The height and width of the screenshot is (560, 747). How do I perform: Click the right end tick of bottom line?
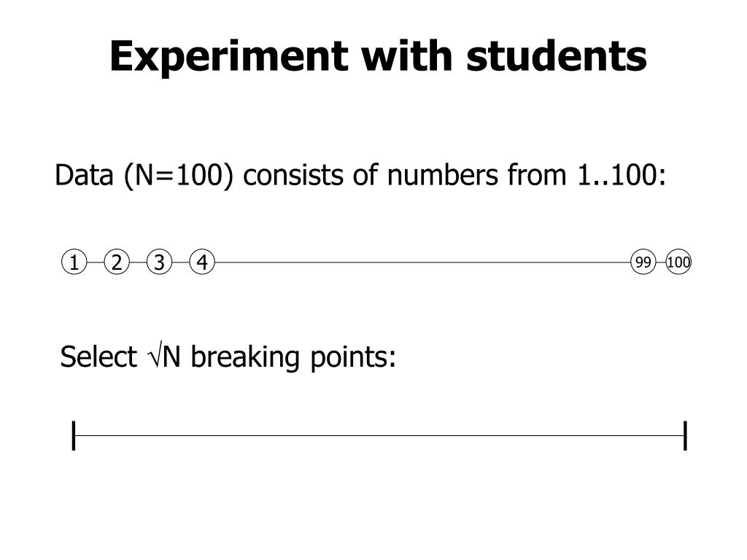(x=685, y=435)
